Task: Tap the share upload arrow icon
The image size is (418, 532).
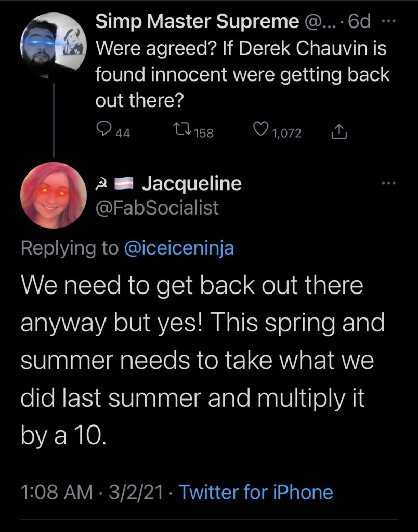Action: [338, 132]
